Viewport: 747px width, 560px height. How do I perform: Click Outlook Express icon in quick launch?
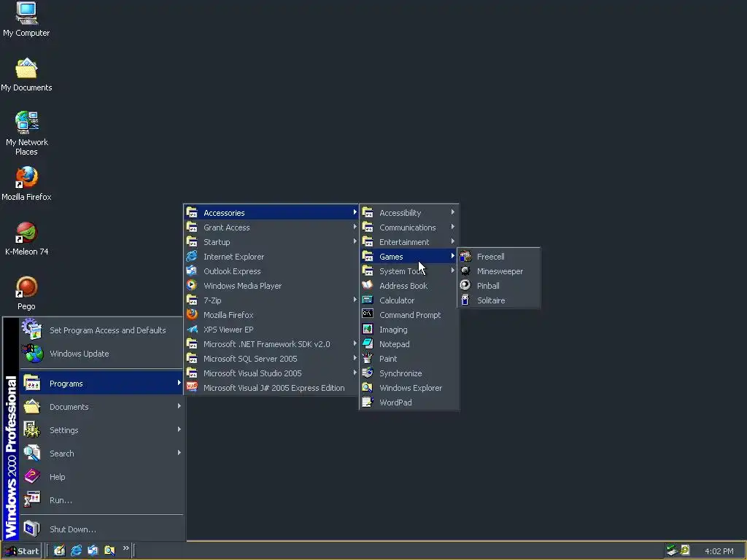coord(93,551)
